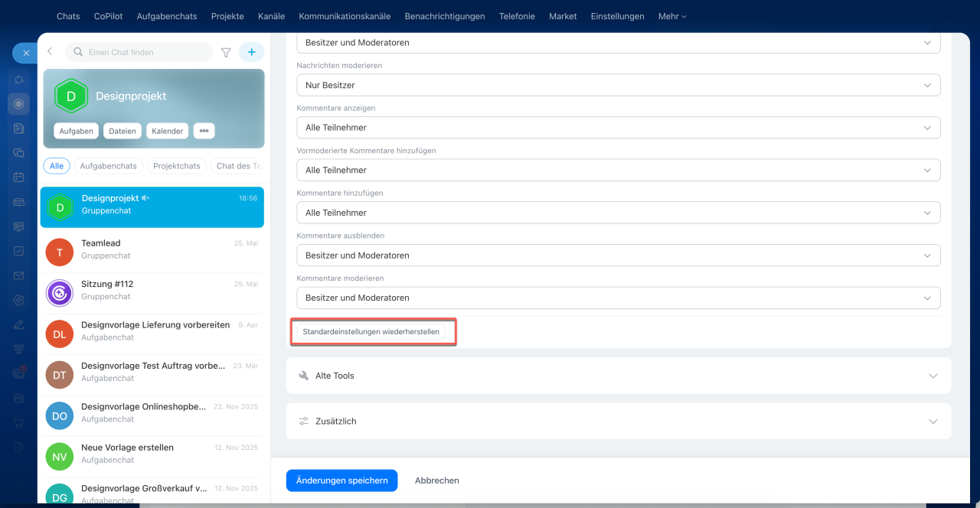This screenshot has height=508, width=980.
Task: Click the muted speaker icon next to Designprojekt
Action: [145, 198]
